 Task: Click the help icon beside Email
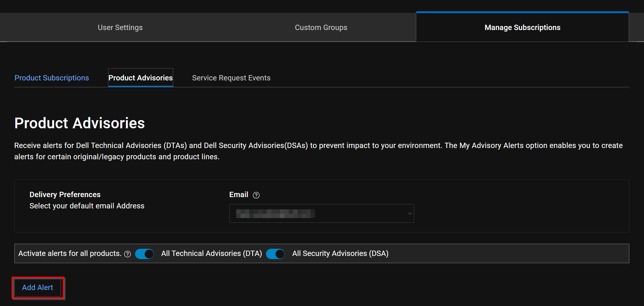[256, 195]
